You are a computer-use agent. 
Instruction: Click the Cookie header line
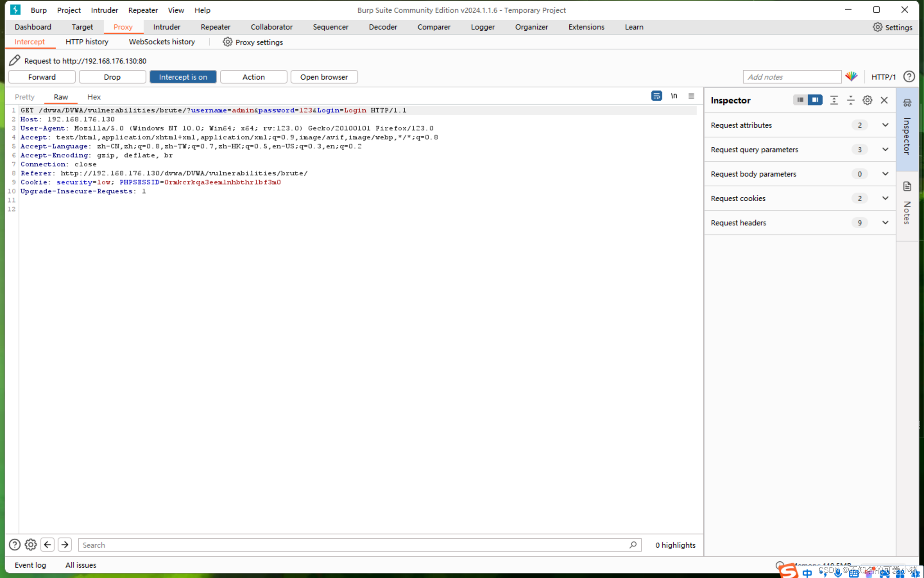pyautogui.click(x=151, y=182)
